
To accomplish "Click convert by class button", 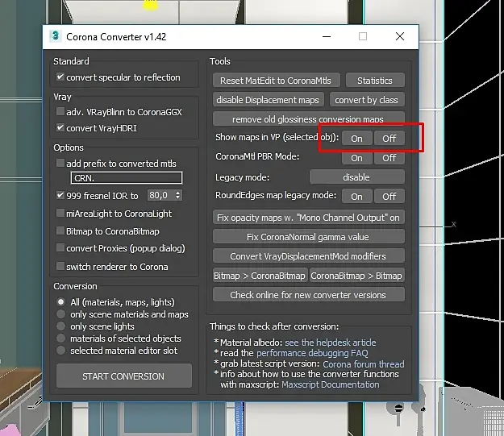I will pyautogui.click(x=367, y=100).
